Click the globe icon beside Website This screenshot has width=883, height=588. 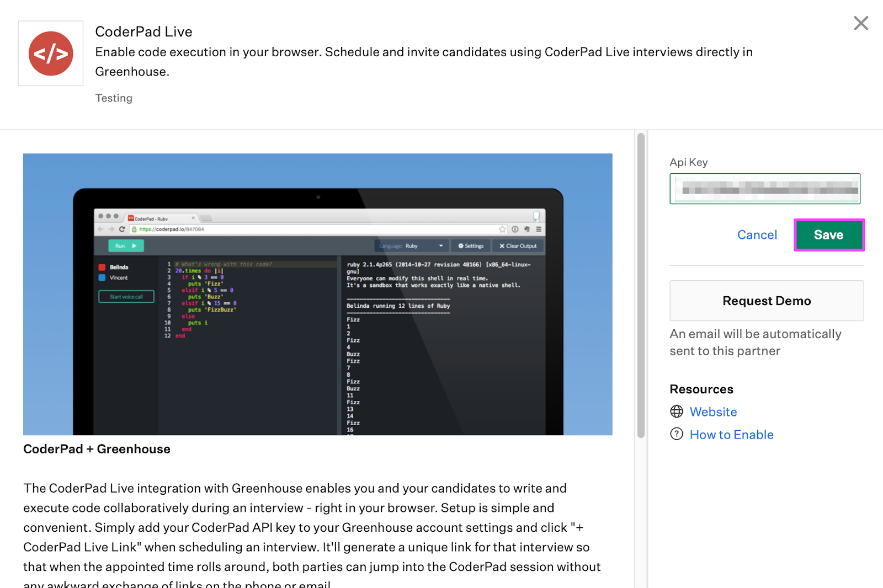[x=677, y=411]
